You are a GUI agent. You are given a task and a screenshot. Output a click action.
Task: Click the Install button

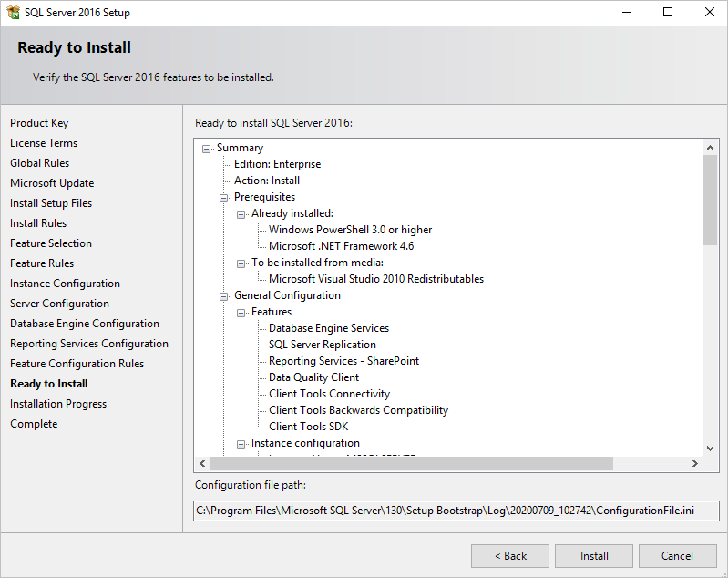point(594,556)
